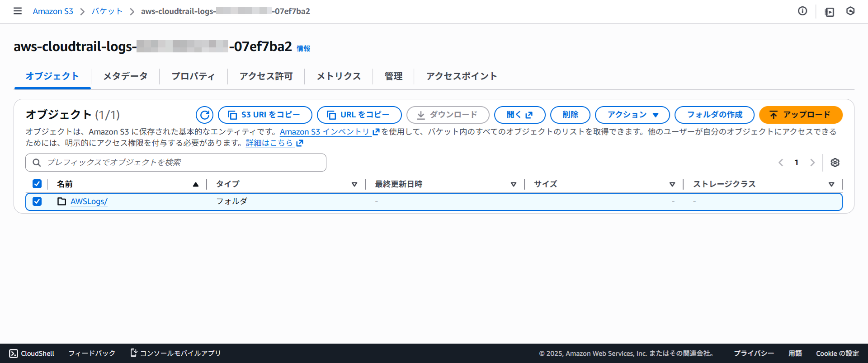The width and height of the screenshot is (868, 363).
Task: Switch to the アクセス許可 tab
Action: coord(266,76)
